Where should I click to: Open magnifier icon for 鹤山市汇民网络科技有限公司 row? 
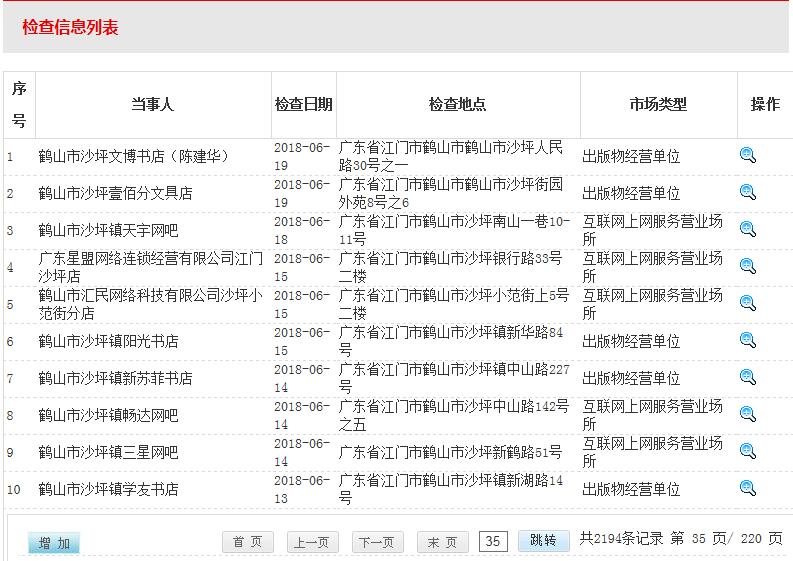[x=747, y=303]
